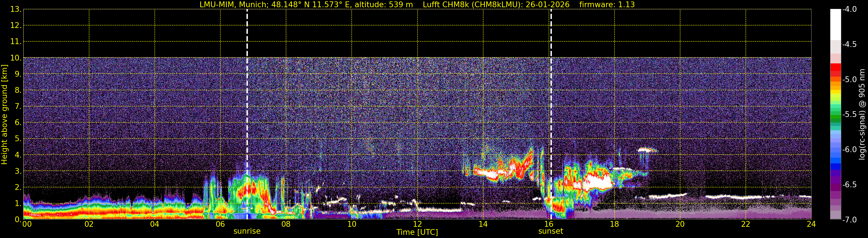Click the '7.' tick on the height axis

click(x=18, y=107)
